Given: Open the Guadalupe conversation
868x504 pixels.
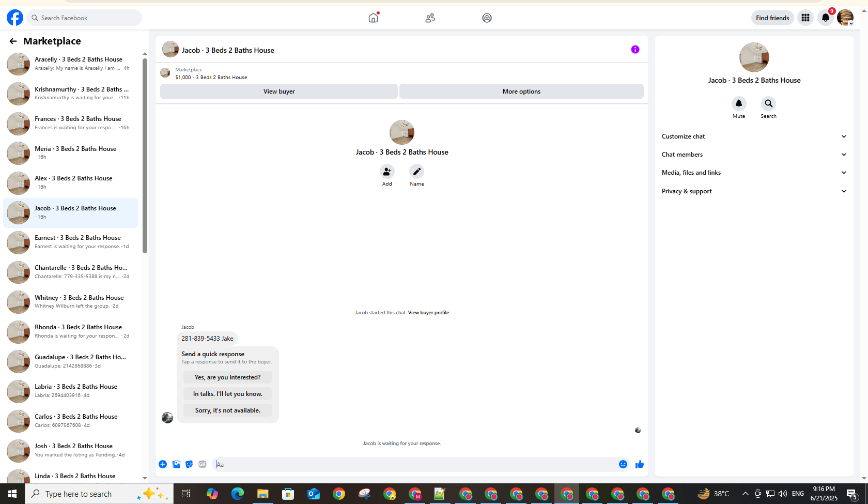Looking at the screenshot, I should (x=71, y=361).
